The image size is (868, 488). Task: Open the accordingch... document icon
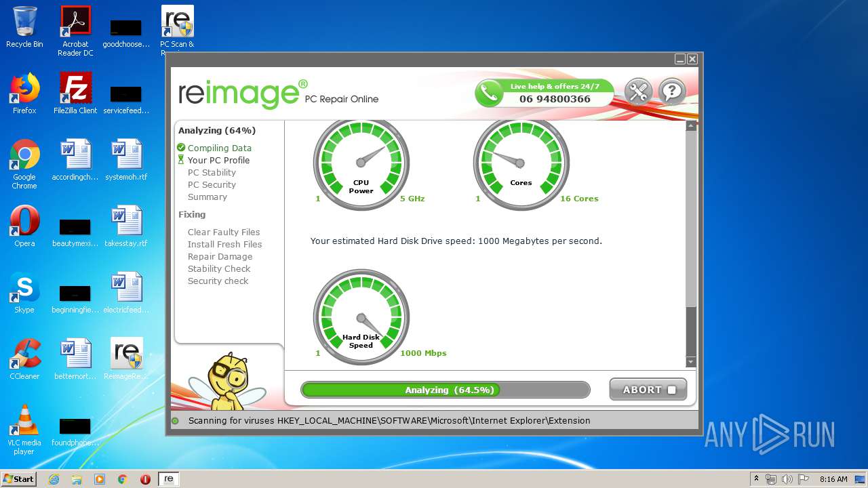[x=75, y=160]
